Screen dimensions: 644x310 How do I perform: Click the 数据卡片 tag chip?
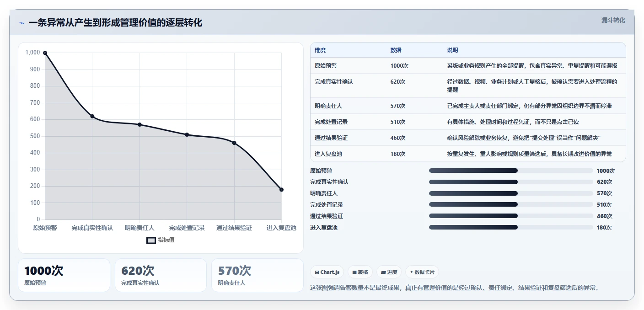[422, 272]
